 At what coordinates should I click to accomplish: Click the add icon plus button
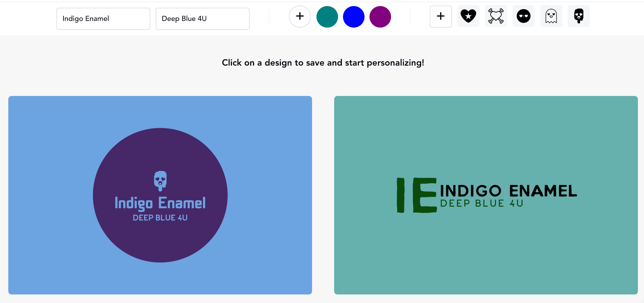click(x=440, y=17)
